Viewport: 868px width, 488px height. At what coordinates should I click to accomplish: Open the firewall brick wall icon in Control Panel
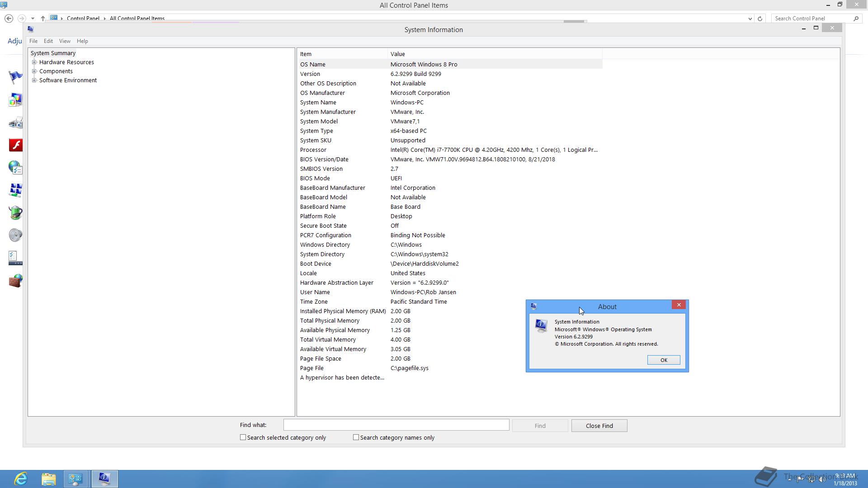click(x=15, y=281)
